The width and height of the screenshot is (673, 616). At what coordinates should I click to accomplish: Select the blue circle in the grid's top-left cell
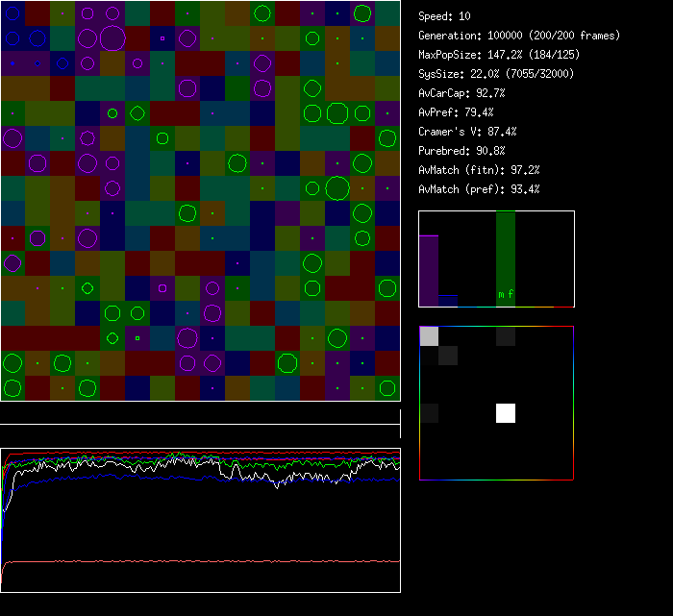click(x=12, y=13)
